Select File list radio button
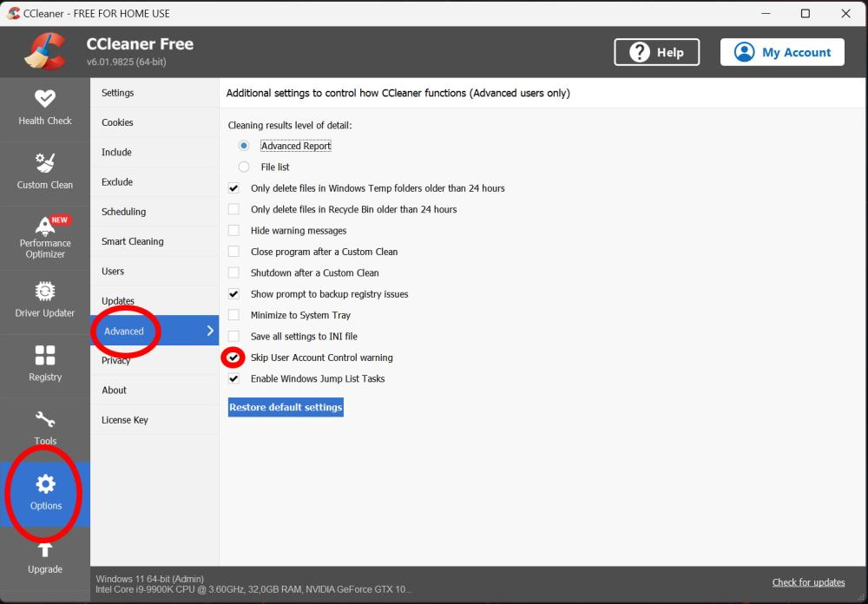Image resolution: width=868 pixels, height=604 pixels. click(244, 167)
